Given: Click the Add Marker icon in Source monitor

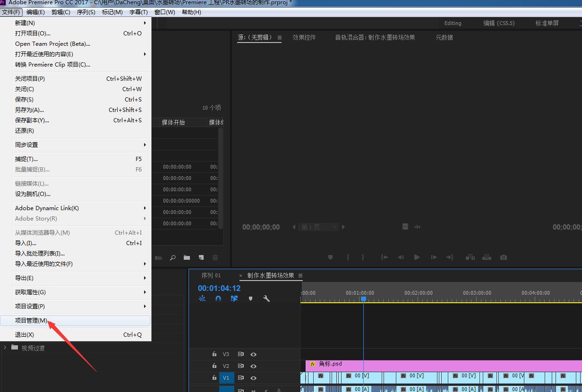Looking at the screenshot, I should [x=330, y=257].
